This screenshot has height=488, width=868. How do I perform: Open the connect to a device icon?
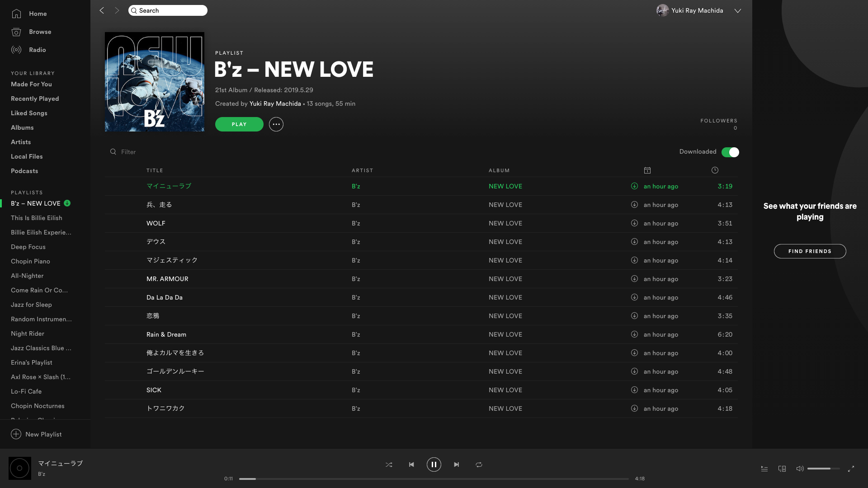tap(782, 469)
